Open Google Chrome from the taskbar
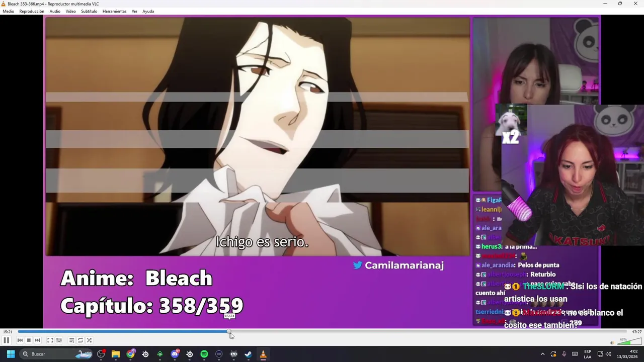The height and width of the screenshot is (362, 644). [131, 354]
